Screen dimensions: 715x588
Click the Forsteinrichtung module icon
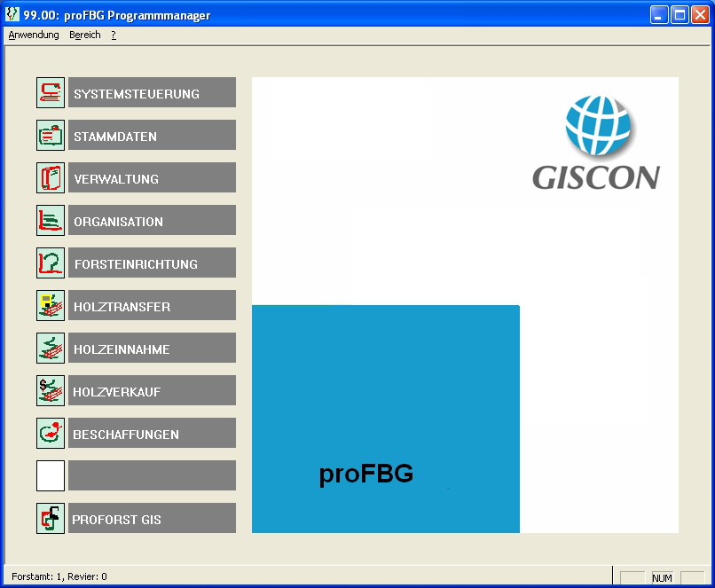[x=50, y=262]
